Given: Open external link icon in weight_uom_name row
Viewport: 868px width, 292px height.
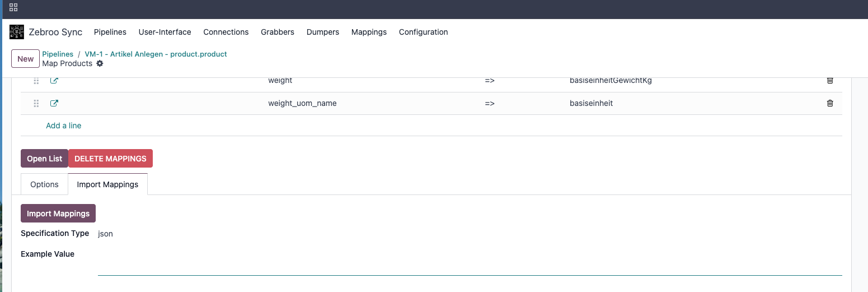Looking at the screenshot, I should click(54, 103).
